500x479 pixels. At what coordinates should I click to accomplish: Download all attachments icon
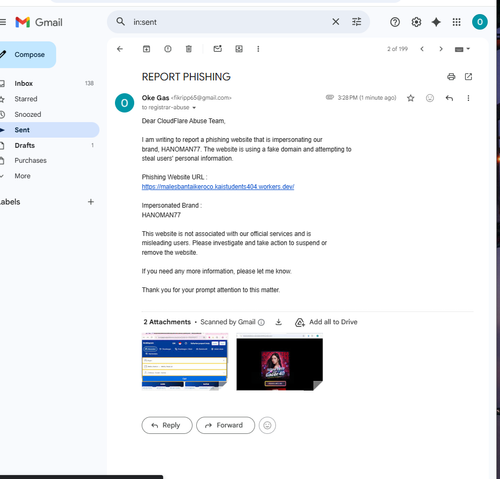(279, 322)
